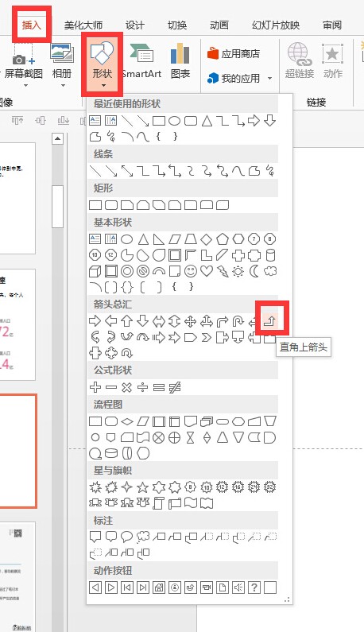
Task: Pick the Sound action button
Action: point(238,587)
